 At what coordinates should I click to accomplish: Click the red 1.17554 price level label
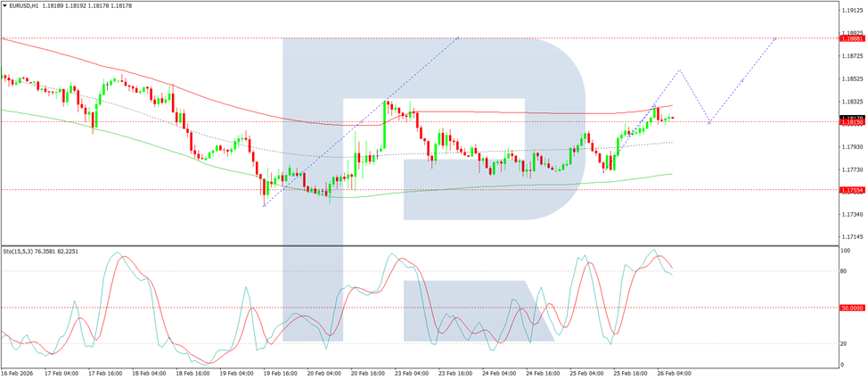click(x=850, y=190)
